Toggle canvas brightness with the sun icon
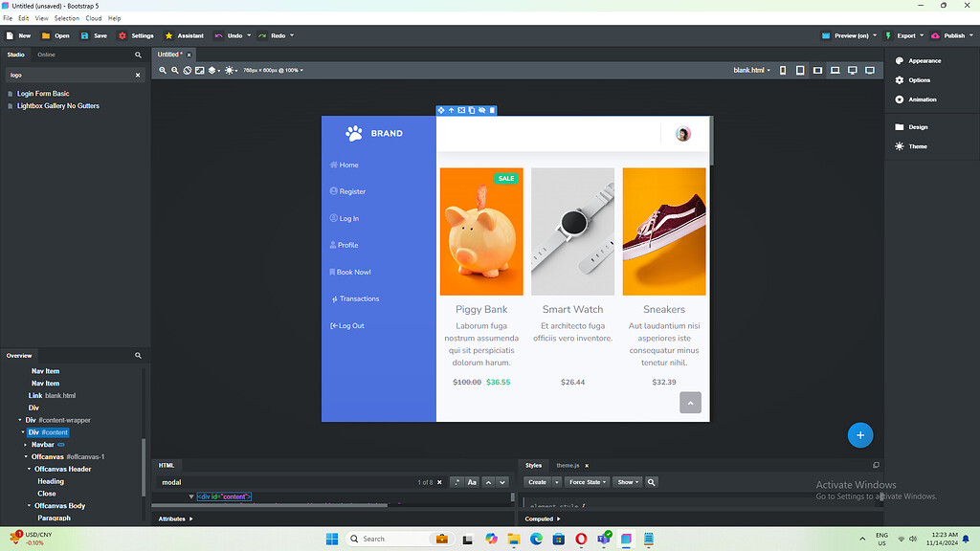Screen dimensions: 980x551 pyautogui.click(x=230, y=70)
